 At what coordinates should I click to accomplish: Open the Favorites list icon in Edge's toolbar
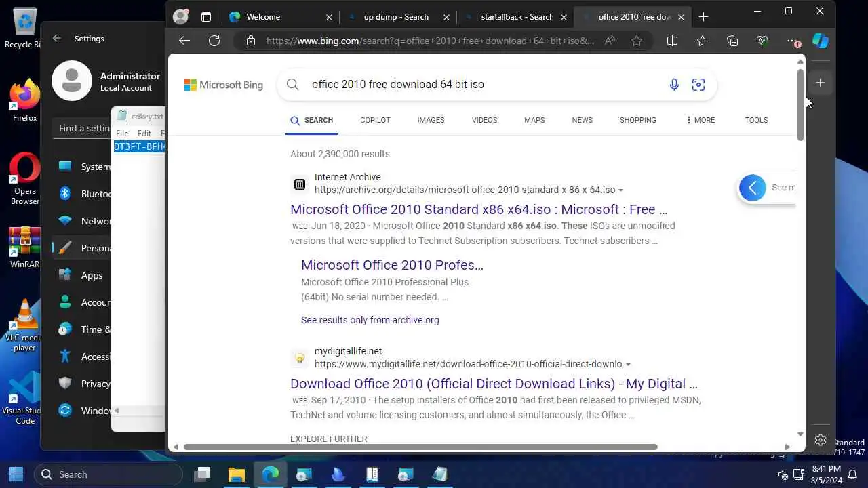702,41
